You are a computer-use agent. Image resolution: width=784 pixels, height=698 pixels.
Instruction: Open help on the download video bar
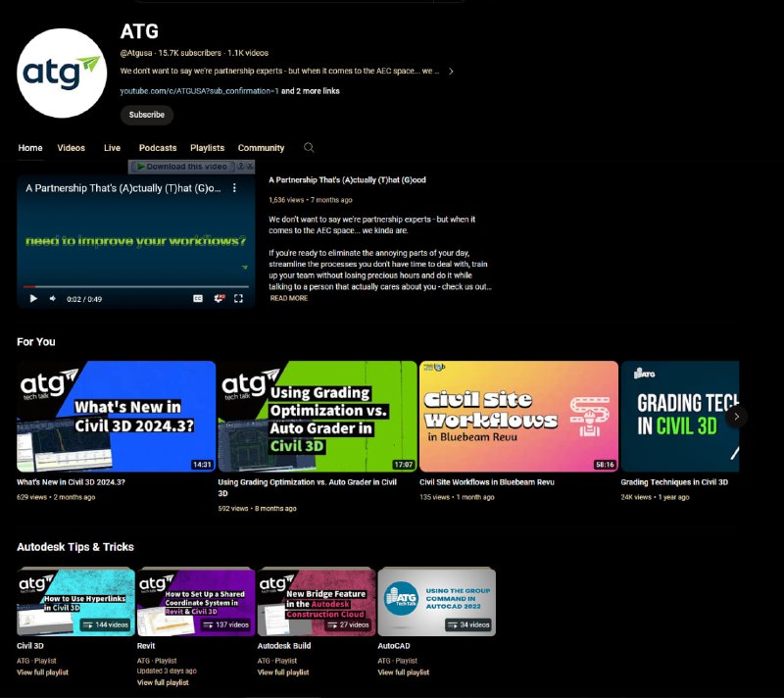click(x=240, y=166)
